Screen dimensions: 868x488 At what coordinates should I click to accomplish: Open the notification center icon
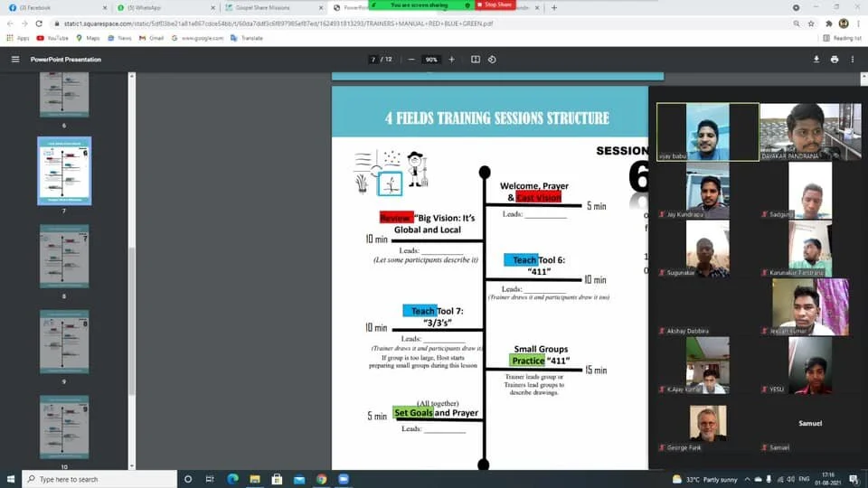[854, 479]
